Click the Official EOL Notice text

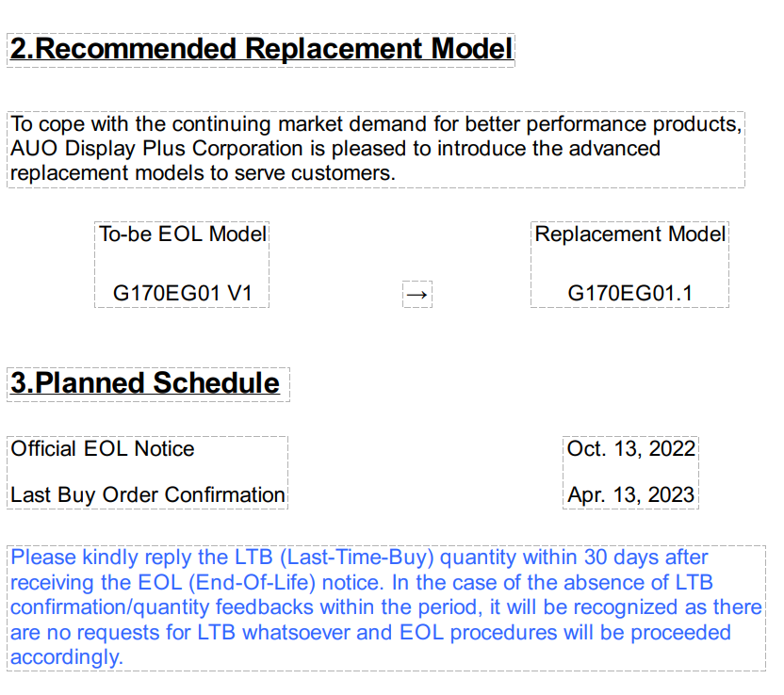pyautogui.click(x=103, y=449)
